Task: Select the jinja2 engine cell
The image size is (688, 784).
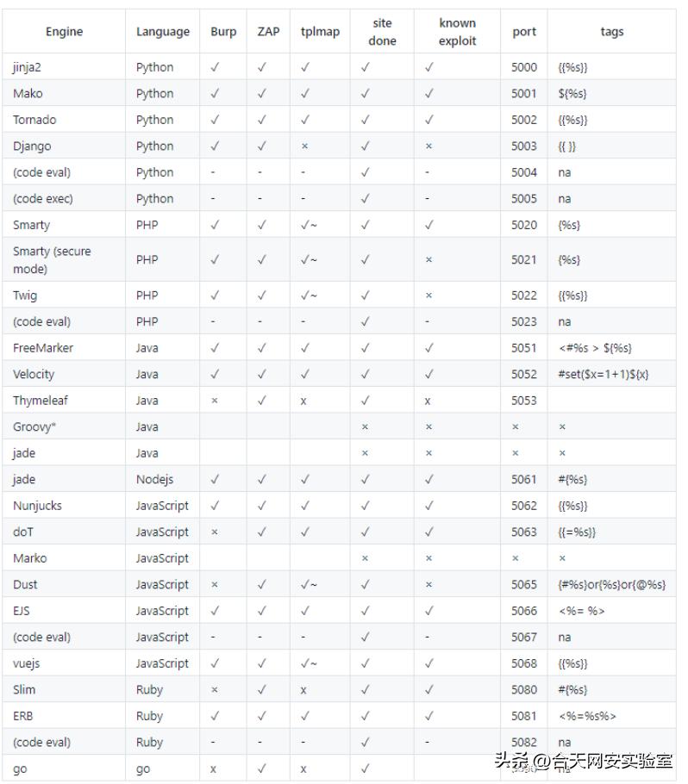Action: pos(27,67)
